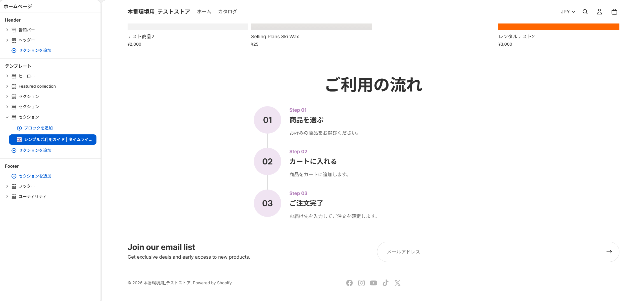Click inside the メールアドレス input field
The height and width of the screenshot is (301, 644).
pos(464,252)
